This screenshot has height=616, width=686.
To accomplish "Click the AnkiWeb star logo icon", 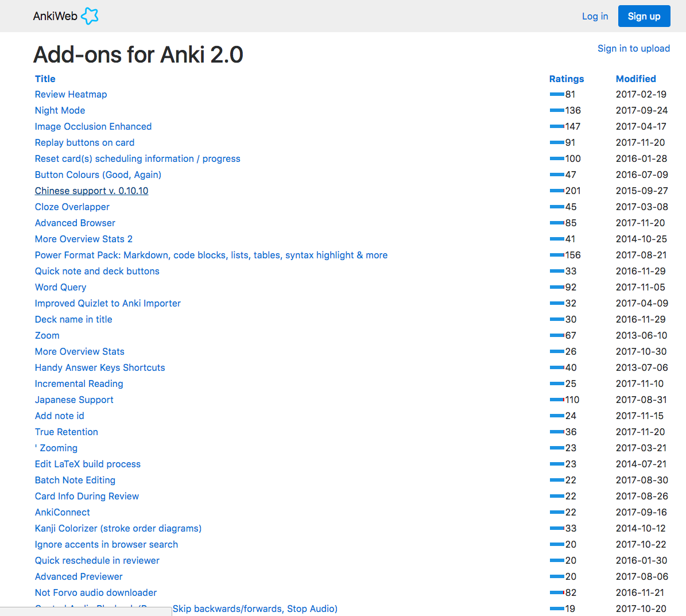I will 90,16.
